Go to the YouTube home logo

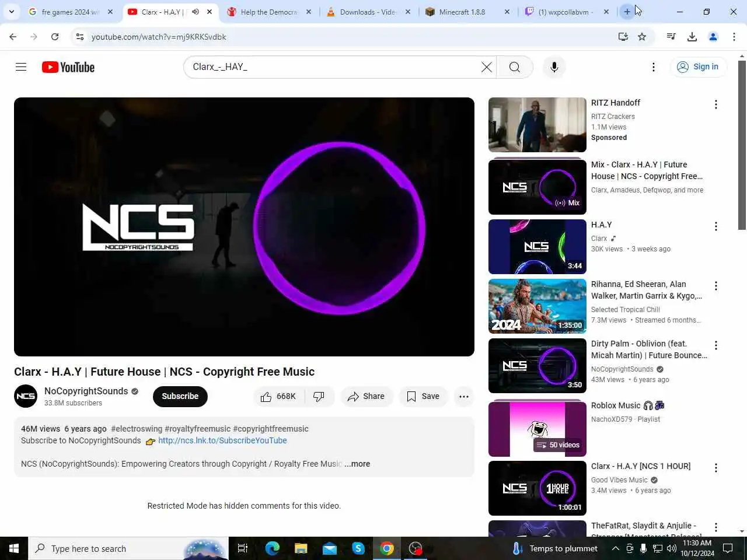(x=68, y=67)
